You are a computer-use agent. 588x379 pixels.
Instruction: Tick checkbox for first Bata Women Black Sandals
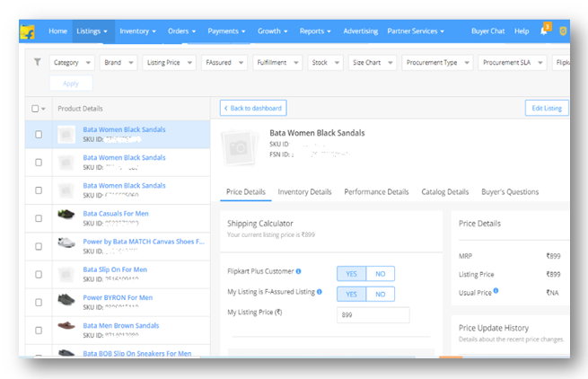(39, 135)
